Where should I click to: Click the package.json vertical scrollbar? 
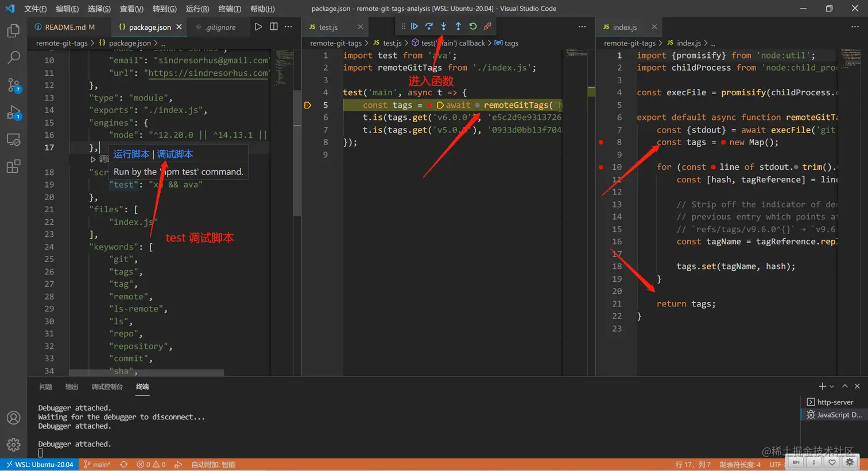tap(297, 153)
